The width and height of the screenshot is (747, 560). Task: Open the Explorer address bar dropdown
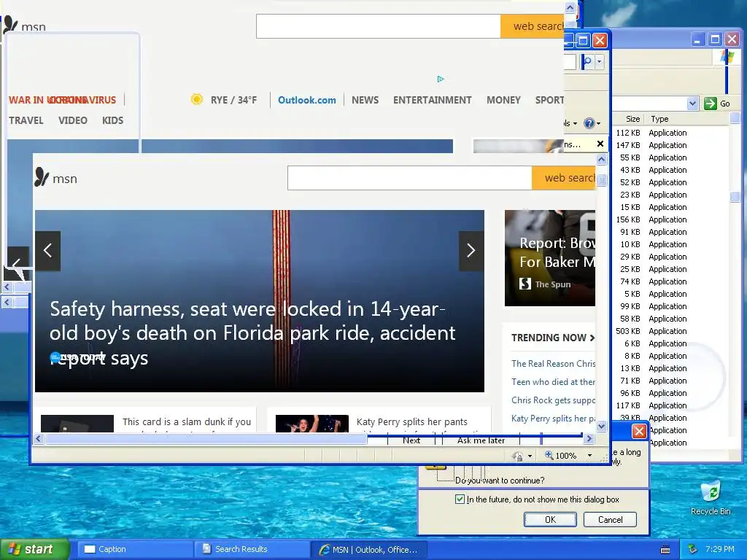[x=693, y=104]
